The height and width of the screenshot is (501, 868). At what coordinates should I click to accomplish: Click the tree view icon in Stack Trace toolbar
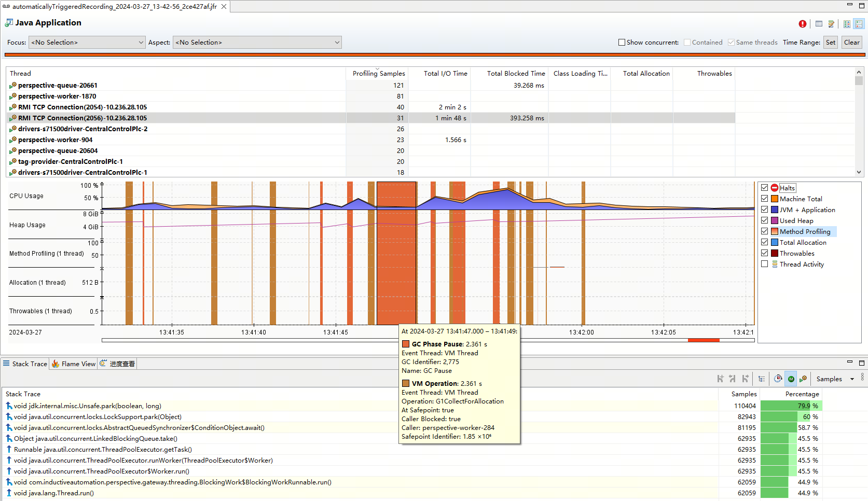pyautogui.click(x=762, y=379)
